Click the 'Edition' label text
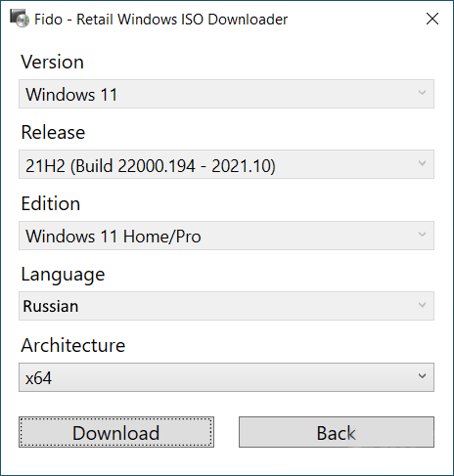454x476 pixels. click(x=51, y=203)
